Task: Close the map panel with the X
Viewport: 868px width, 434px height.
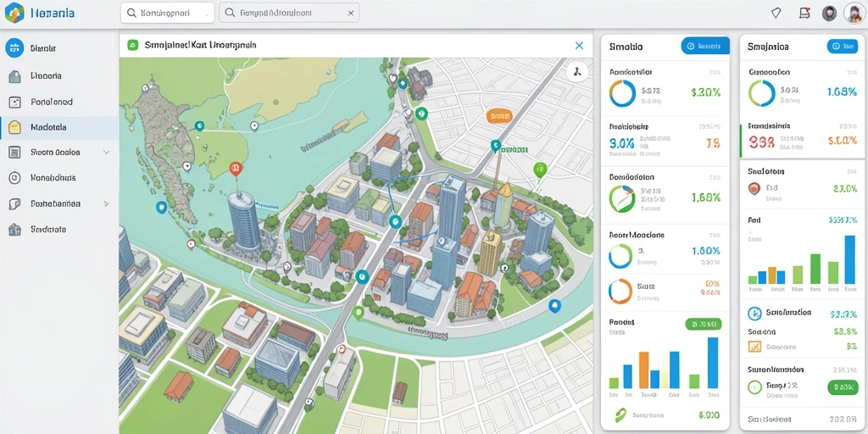Action: click(579, 46)
